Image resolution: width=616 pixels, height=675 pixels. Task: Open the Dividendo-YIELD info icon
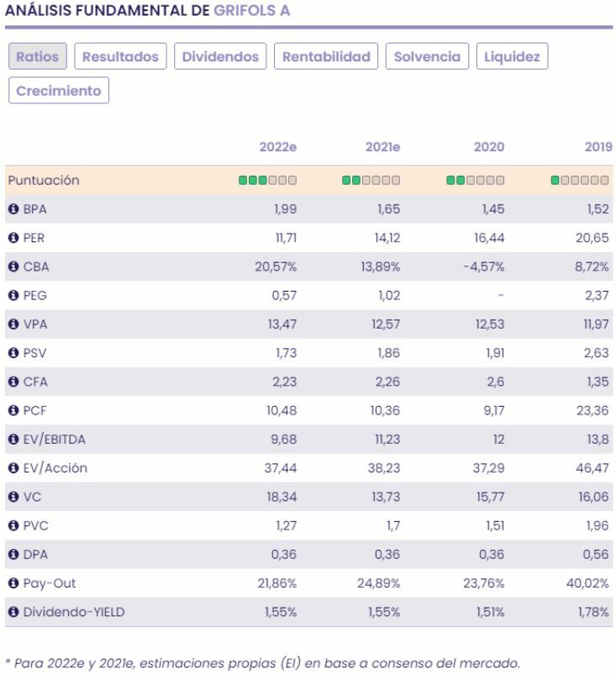tap(13, 612)
